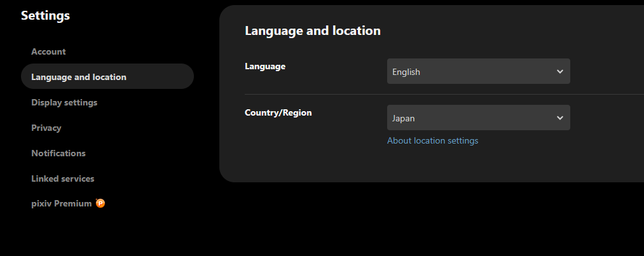Screen dimensions: 644x256
Task: Switch to Notifications settings
Action: click(x=58, y=153)
